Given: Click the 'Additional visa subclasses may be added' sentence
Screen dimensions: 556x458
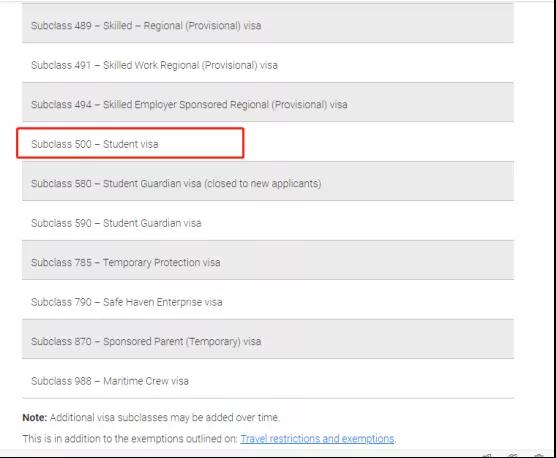Looking at the screenshot, I should pos(165,418).
